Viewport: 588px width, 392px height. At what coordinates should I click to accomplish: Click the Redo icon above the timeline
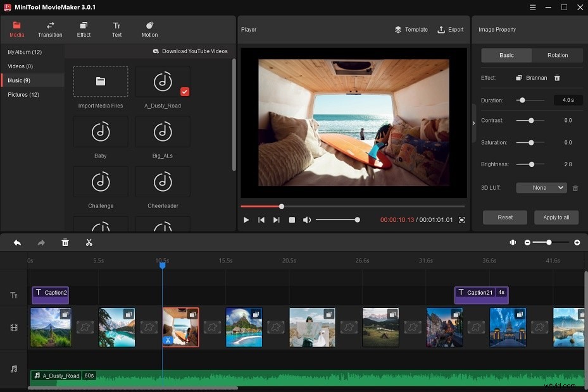(41, 242)
